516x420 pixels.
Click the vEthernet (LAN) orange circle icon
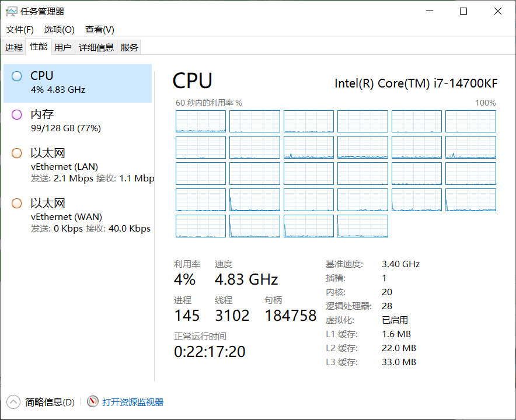pos(17,153)
